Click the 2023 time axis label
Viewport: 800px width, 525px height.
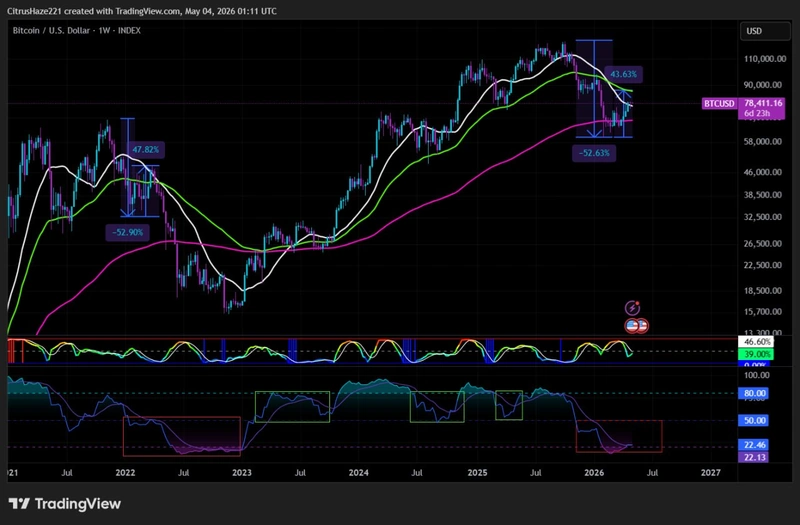(x=242, y=473)
